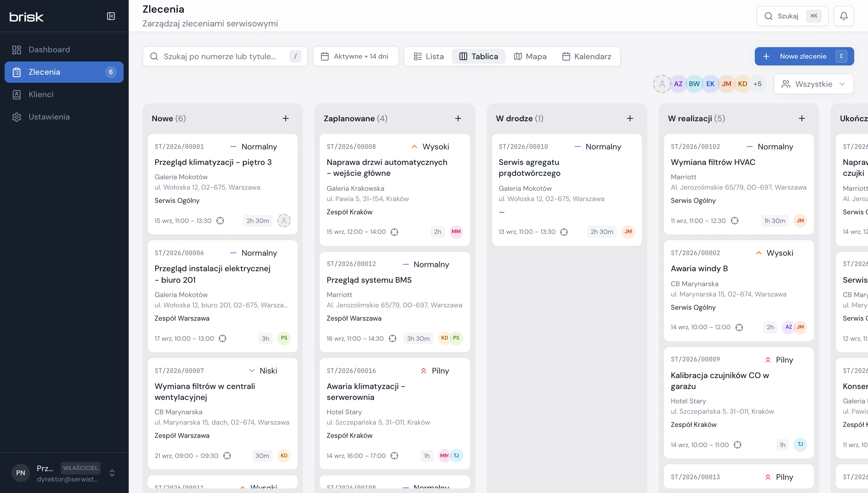Add a card to W realizacji column

pos(802,118)
